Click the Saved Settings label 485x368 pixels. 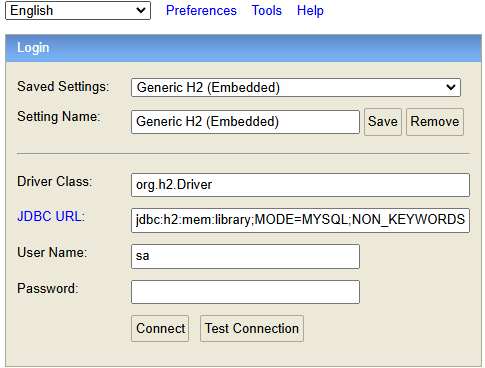click(x=63, y=87)
